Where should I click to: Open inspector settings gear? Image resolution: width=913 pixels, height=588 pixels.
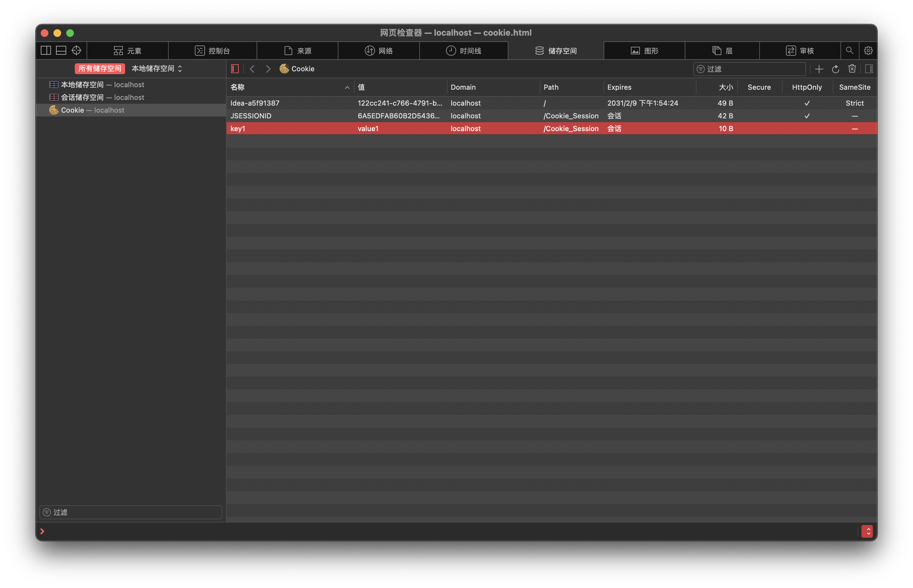[868, 50]
